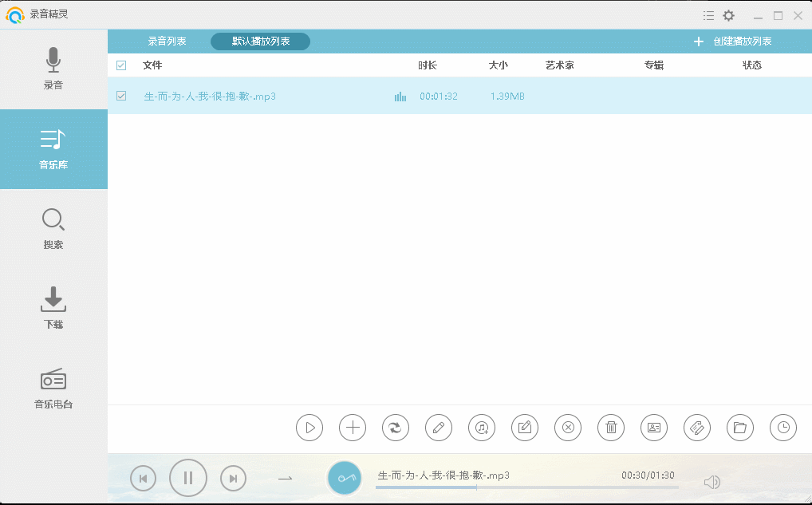Click the tag editor toolbar icon
The image size is (812, 505).
697,428
